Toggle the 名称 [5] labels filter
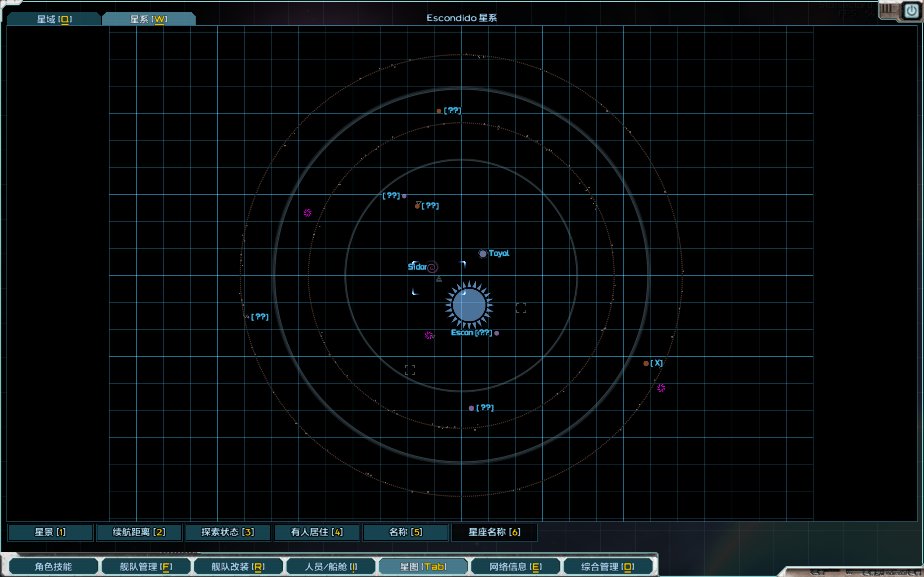The image size is (924, 577). 405,532
